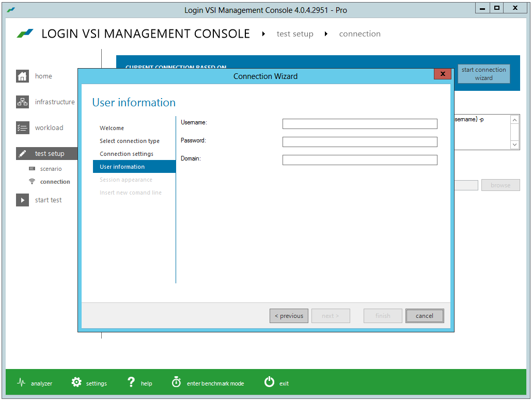This screenshot has height=401, width=532.
Task: Click the start test play icon
Action: coord(22,200)
